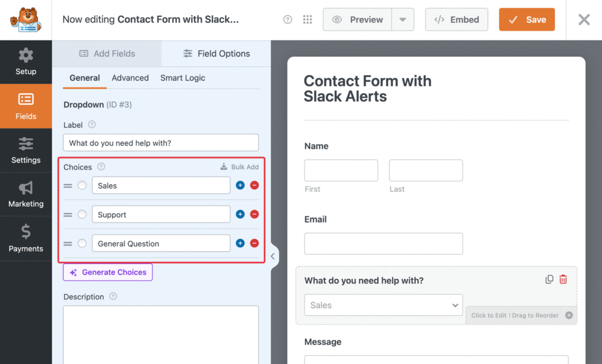Click the Message field label in preview
Screen dimensions: 602x364
click(x=323, y=342)
